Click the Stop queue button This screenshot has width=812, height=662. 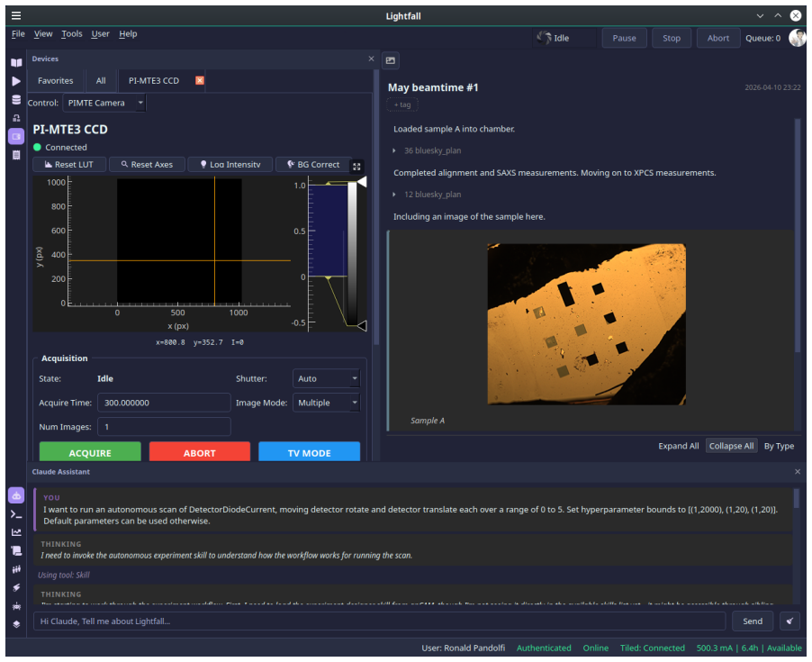tap(672, 38)
